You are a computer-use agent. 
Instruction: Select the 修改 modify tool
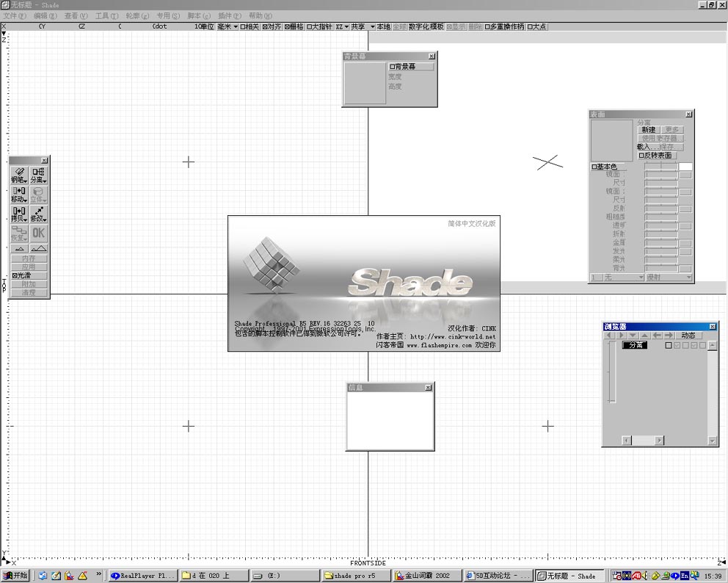click(39, 214)
